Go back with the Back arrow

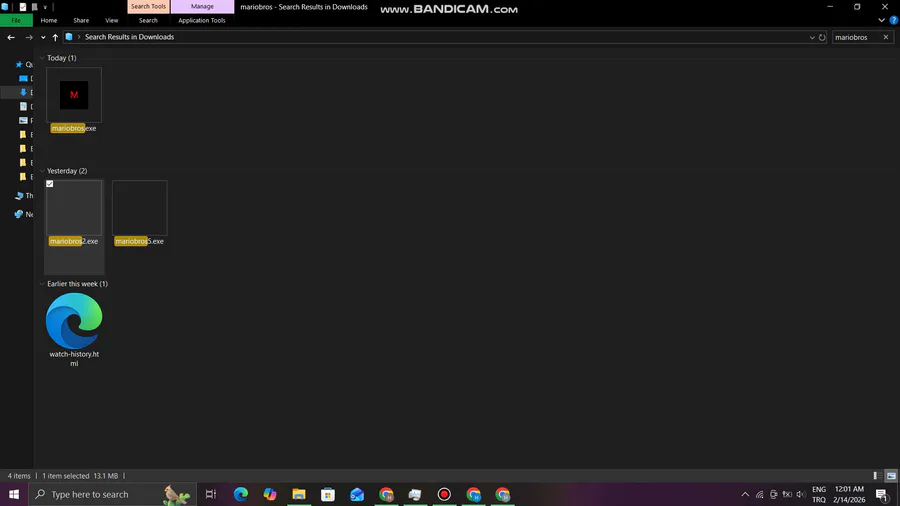point(11,37)
